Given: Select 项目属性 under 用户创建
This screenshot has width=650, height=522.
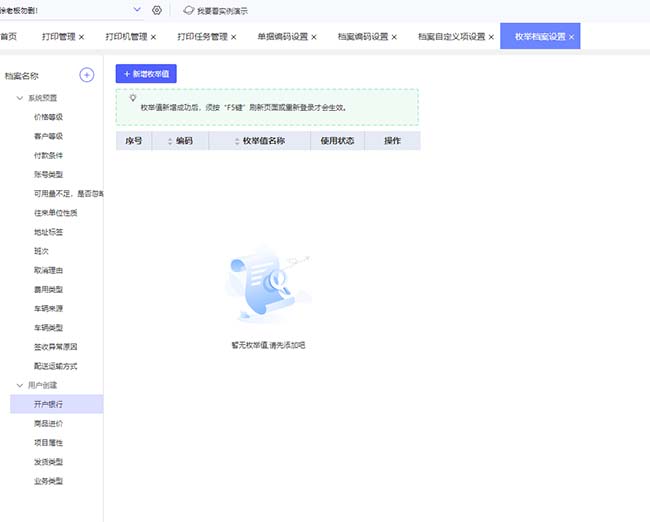Looking at the screenshot, I should pos(48,442).
